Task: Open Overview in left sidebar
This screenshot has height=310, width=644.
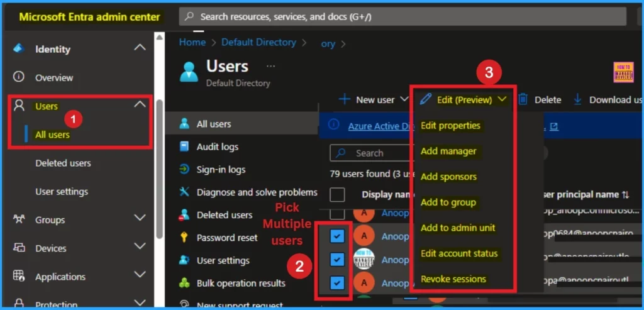Action: pos(54,77)
